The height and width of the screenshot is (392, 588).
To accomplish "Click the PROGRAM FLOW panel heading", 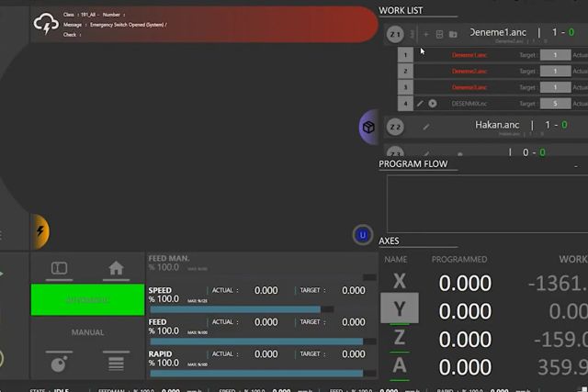I will [413, 164].
